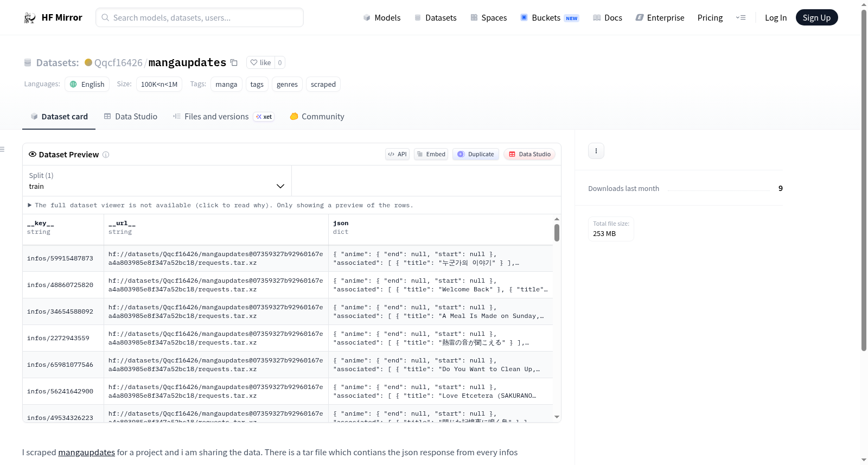
Task: Switch to the Dataset card tab
Action: click(59, 117)
